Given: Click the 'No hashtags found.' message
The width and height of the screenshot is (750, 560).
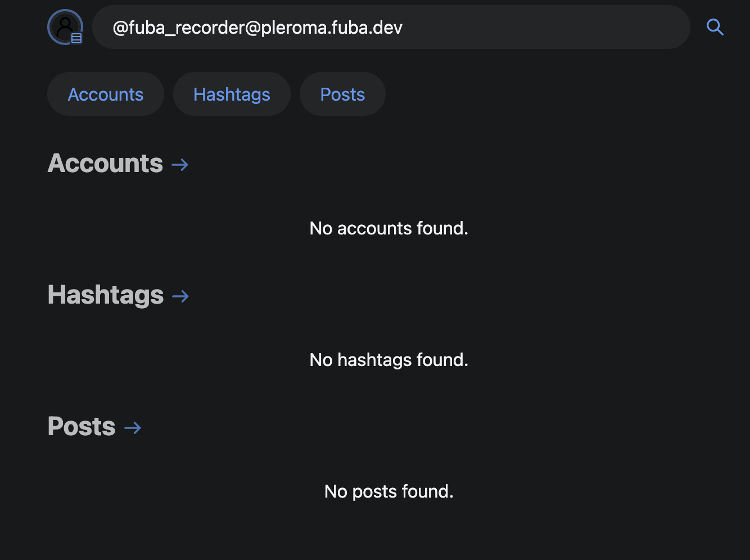Looking at the screenshot, I should point(389,360).
